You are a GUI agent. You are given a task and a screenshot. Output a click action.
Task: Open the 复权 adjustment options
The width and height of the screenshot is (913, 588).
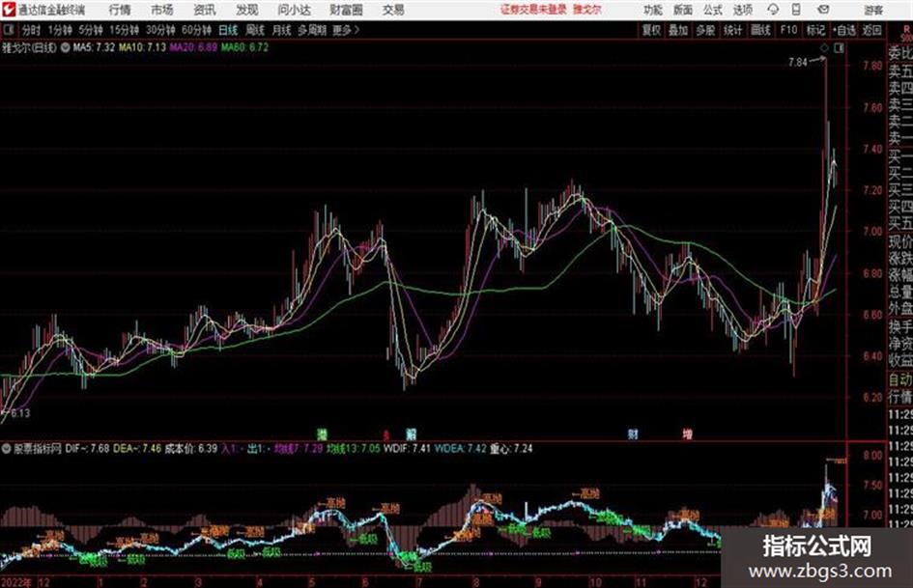point(651,30)
